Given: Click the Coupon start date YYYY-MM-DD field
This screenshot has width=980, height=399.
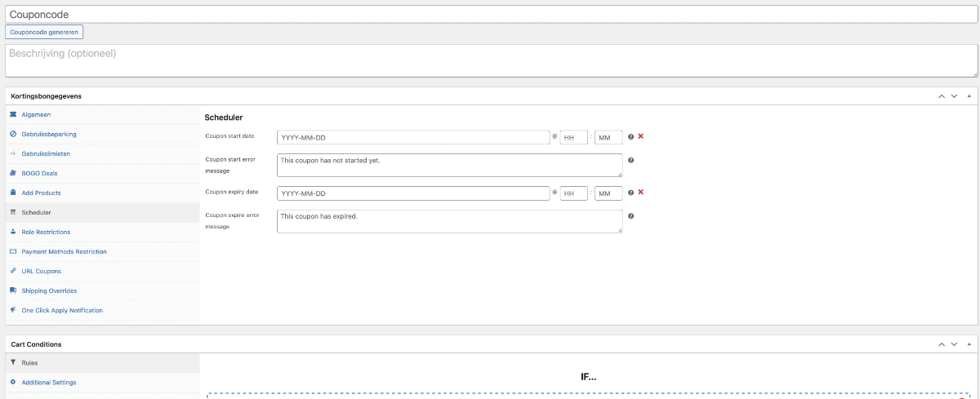Looking at the screenshot, I should pos(413,137).
